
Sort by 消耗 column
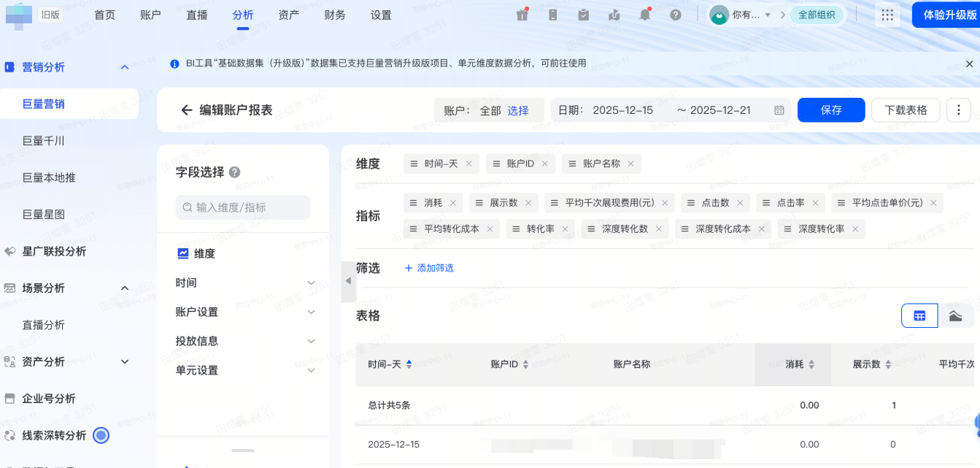(x=811, y=364)
